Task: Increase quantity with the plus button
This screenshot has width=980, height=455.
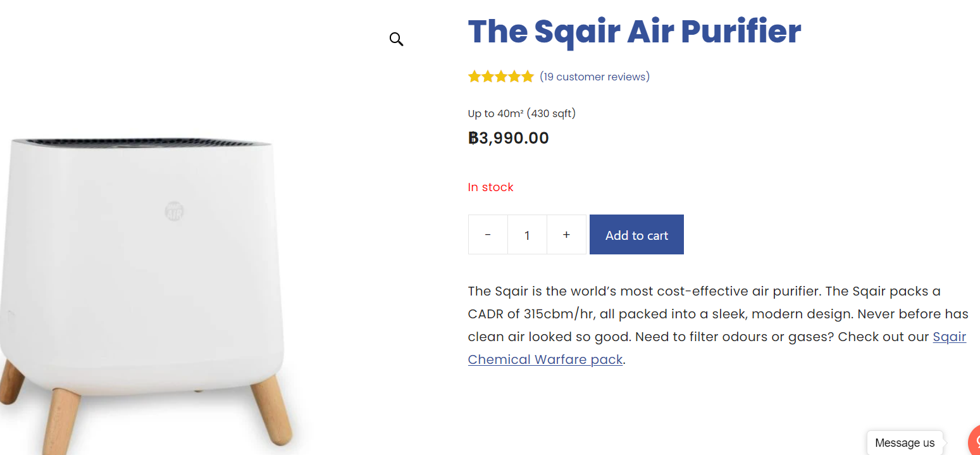Action: pos(566,235)
